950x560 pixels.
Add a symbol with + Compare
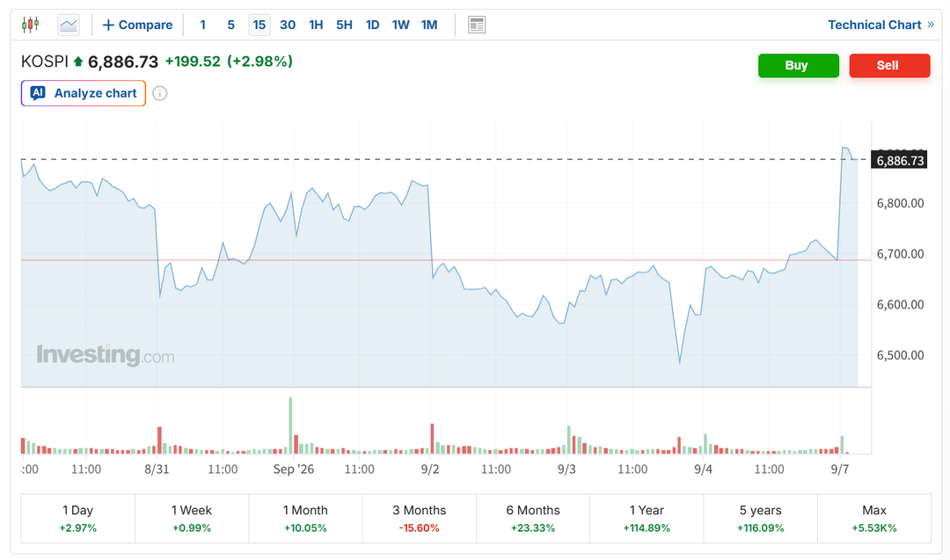(x=137, y=25)
